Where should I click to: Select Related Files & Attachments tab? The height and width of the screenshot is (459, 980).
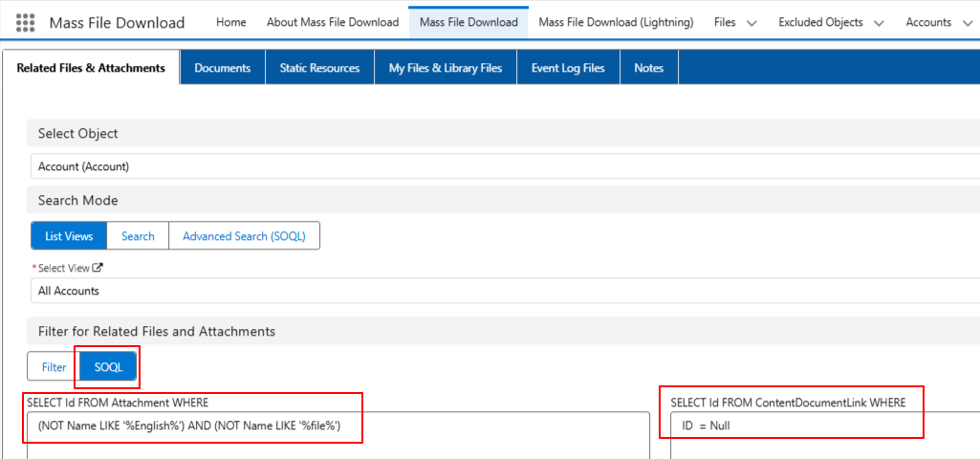[x=91, y=68]
